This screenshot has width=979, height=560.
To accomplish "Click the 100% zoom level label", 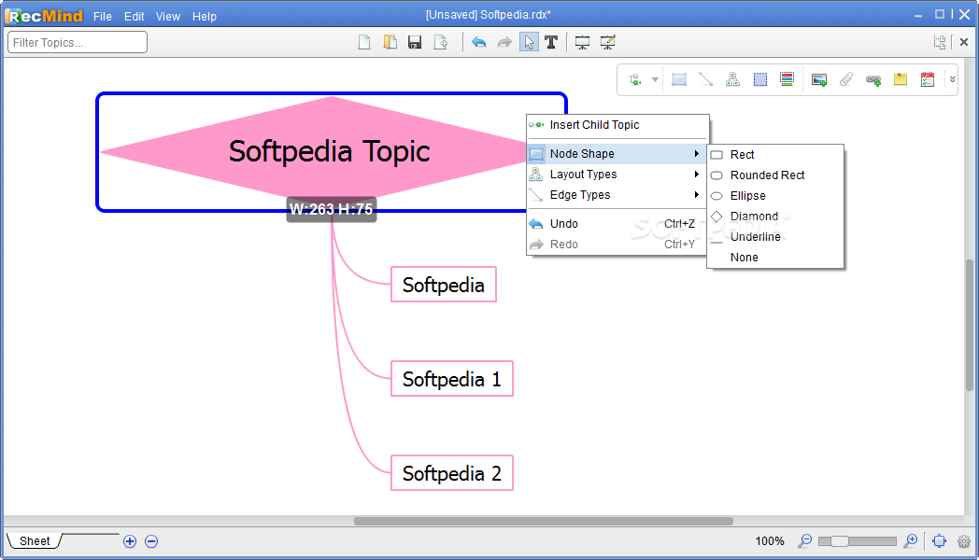I will point(770,541).
